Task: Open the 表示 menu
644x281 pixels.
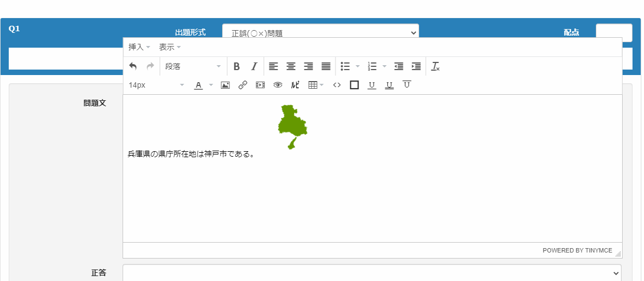Action: [170, 47]
